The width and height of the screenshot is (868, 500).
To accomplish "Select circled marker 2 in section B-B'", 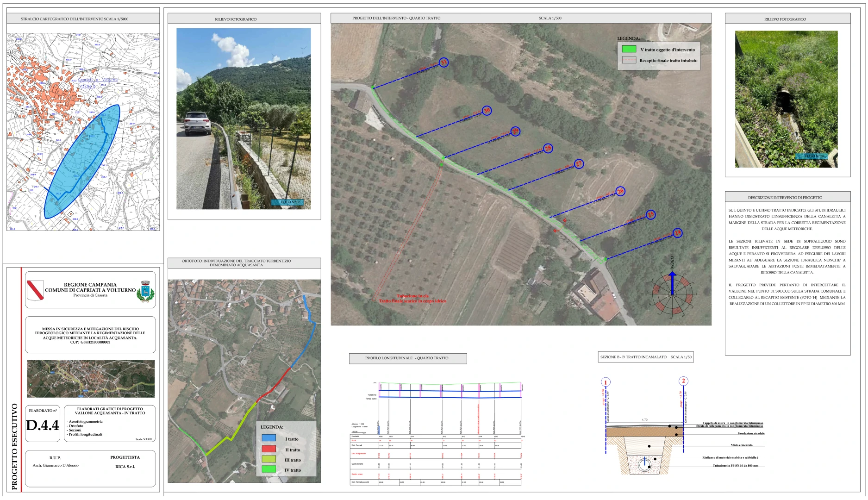I will [683, 381].
